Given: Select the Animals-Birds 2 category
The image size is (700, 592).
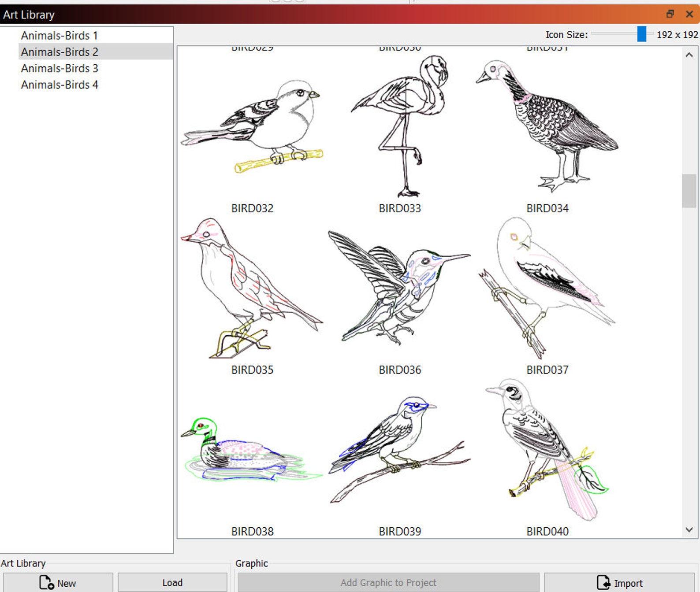Looking at the screenshot, I should click(x=95, y=52).
